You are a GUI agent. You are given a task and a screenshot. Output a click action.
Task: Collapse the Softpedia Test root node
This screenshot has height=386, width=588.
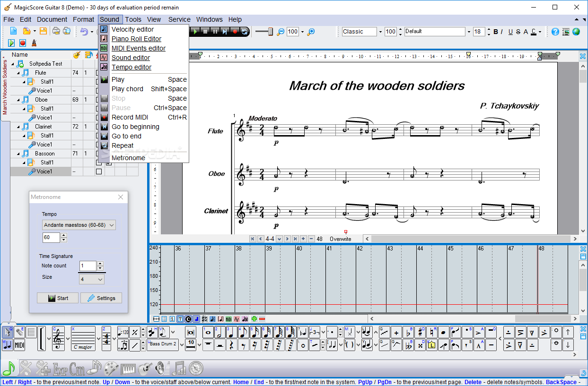13,64
